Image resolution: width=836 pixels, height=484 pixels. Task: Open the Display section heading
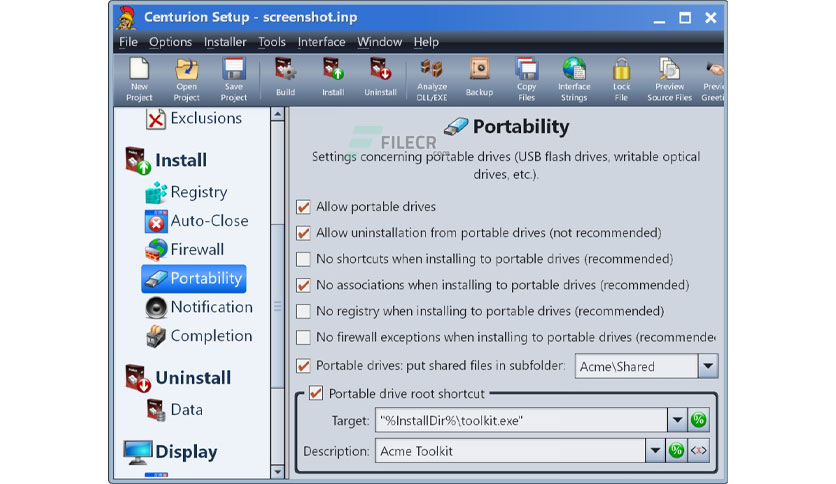[171, 452]
